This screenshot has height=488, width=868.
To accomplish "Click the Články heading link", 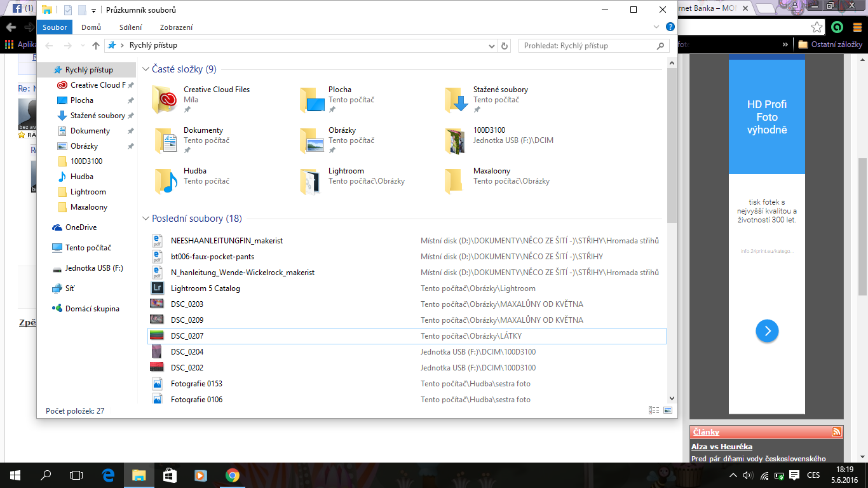I will [706, 432].
